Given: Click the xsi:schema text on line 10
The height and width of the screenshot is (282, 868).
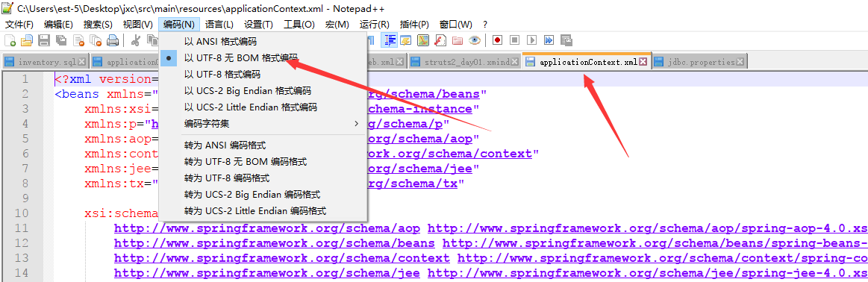Looking at the screenshot, I should [121, 213].
